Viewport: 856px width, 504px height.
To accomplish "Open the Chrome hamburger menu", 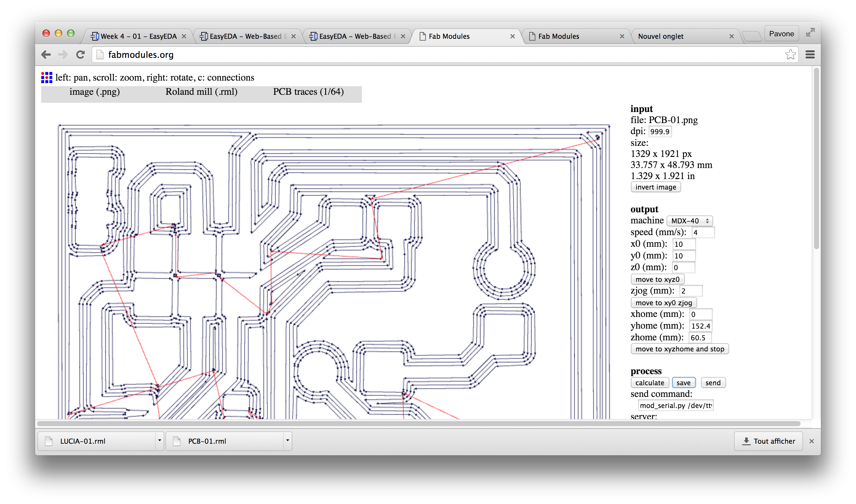I will [x=810, y=55].
